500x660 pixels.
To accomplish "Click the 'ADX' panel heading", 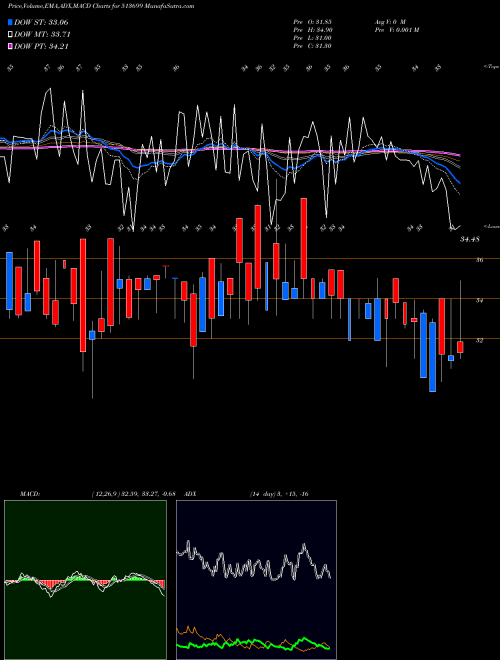I will pyautogui.click(x=191, y=494).
